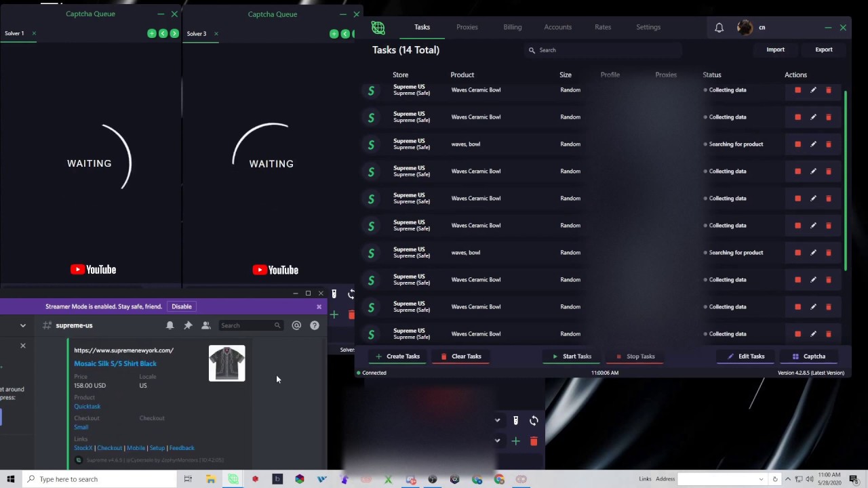Open the Rates tab
The height and width of the screenshot is (488, 868).
pyautogui.click(x=603, y=27)
